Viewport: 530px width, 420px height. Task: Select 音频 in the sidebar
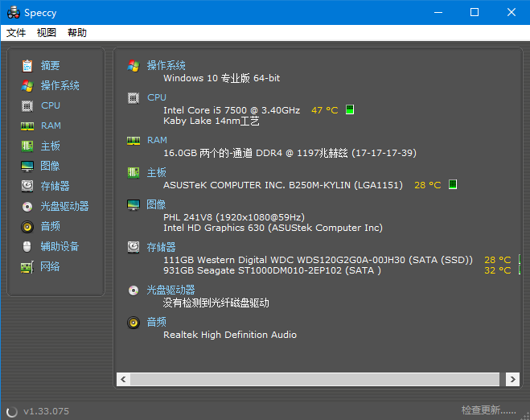(x=51, y=227)
